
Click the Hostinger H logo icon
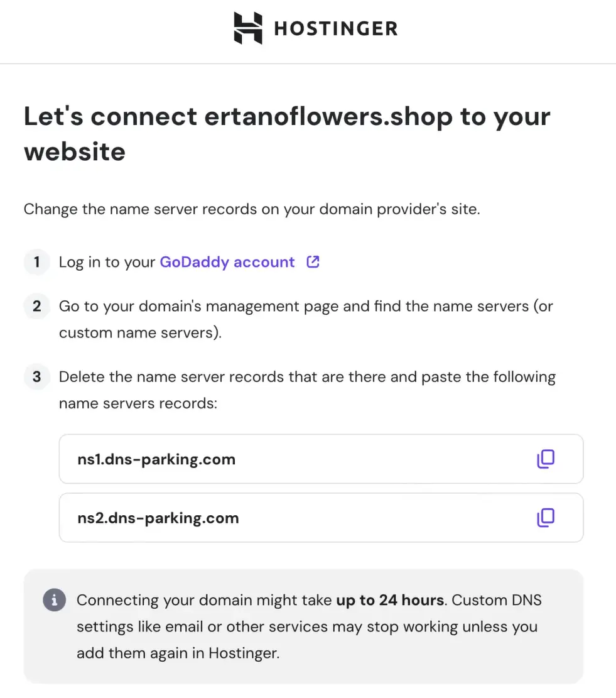coord(247,28)
